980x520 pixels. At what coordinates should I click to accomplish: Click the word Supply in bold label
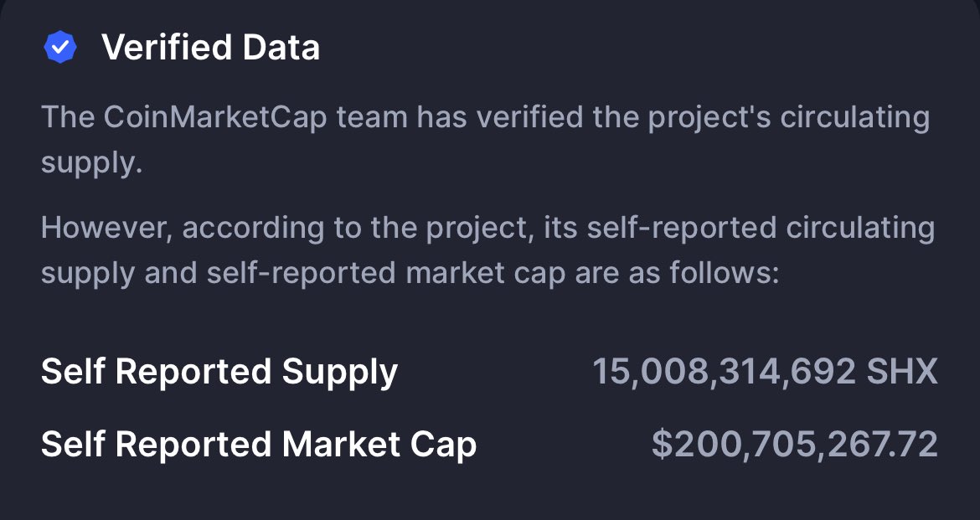[340, 373]
